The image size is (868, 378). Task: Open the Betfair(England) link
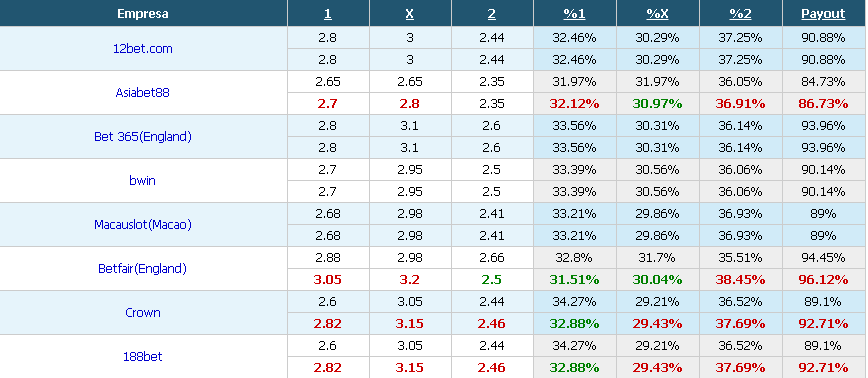142,268
